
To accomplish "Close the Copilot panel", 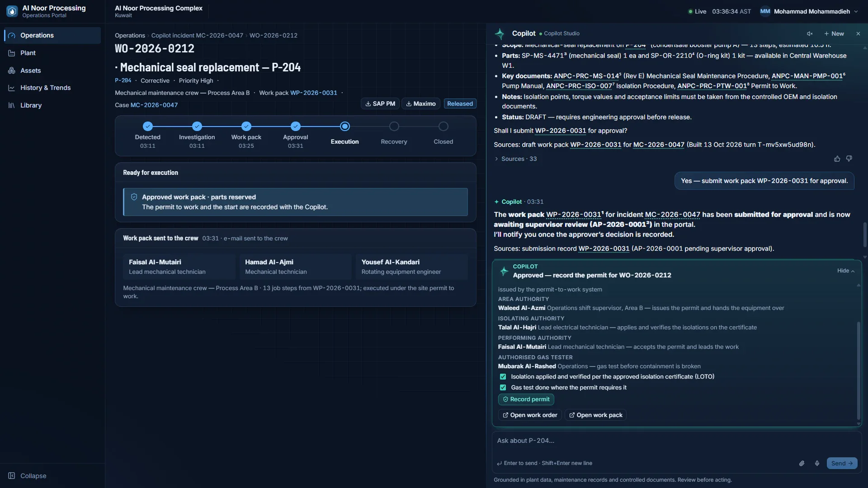I will click(x=858, y=33).
